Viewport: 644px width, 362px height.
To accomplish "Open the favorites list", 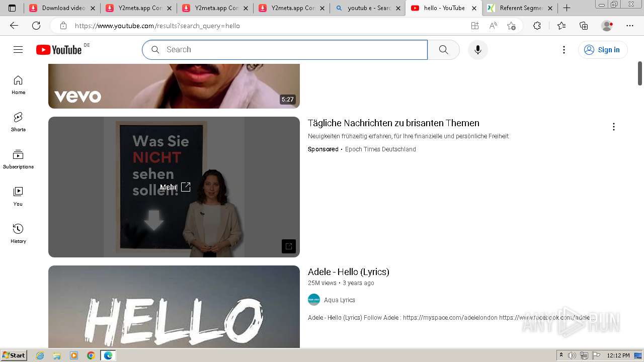I will [x=561, y=26].
